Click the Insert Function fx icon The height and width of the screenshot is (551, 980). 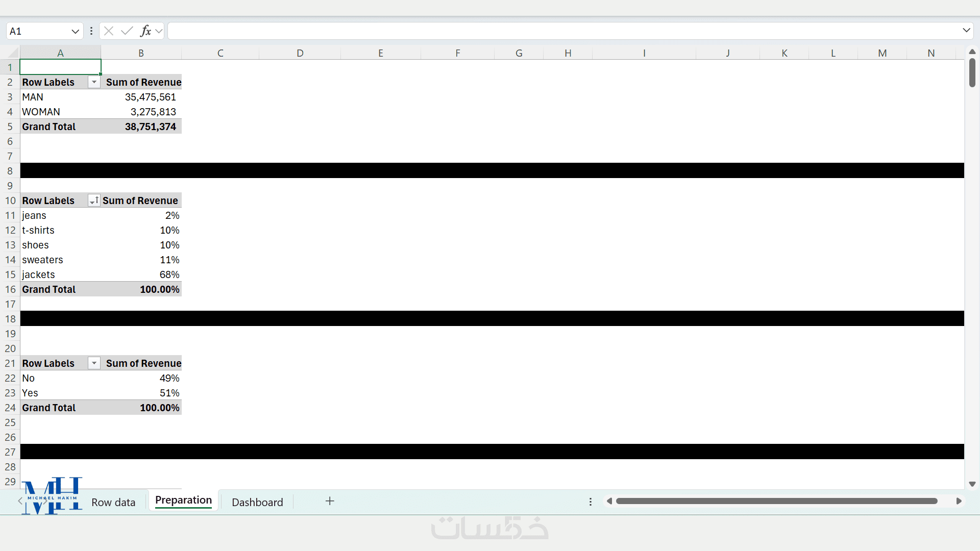click(x=145, y=31)
